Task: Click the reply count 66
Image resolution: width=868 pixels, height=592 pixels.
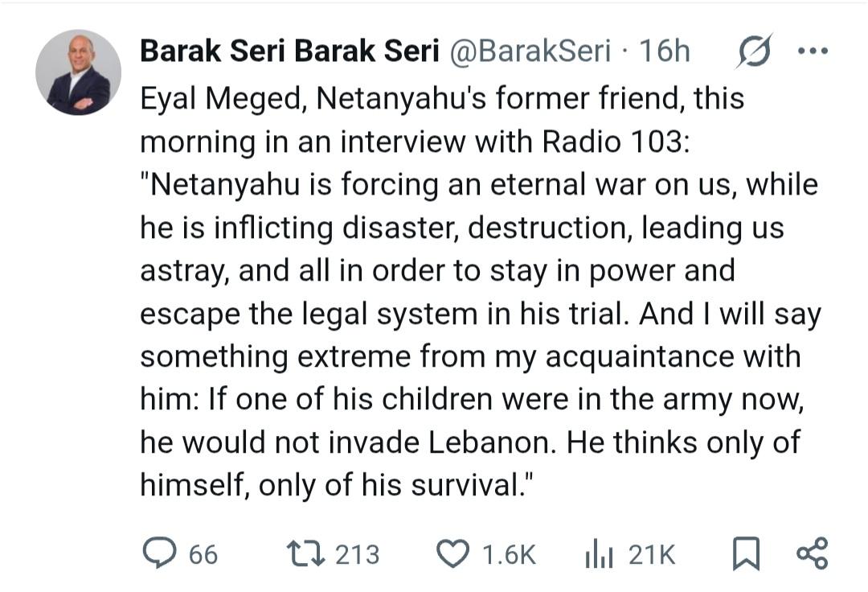Action: point(203,554)
